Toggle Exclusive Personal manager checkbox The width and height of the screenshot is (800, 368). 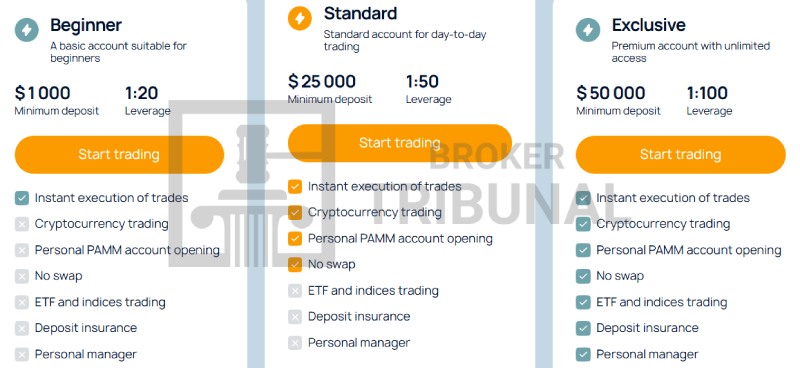click(x=583, y=354)
